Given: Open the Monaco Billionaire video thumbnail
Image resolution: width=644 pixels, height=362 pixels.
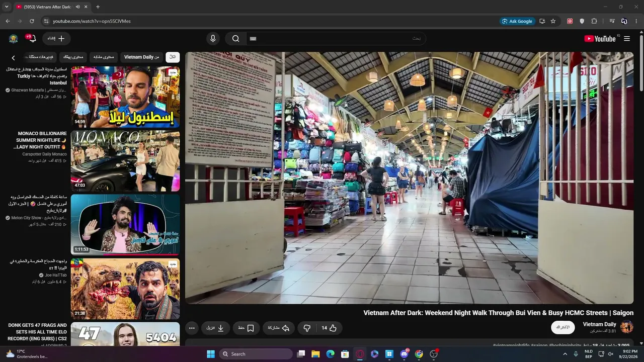Looking at the screenshot, I should (x=125, y=161).
